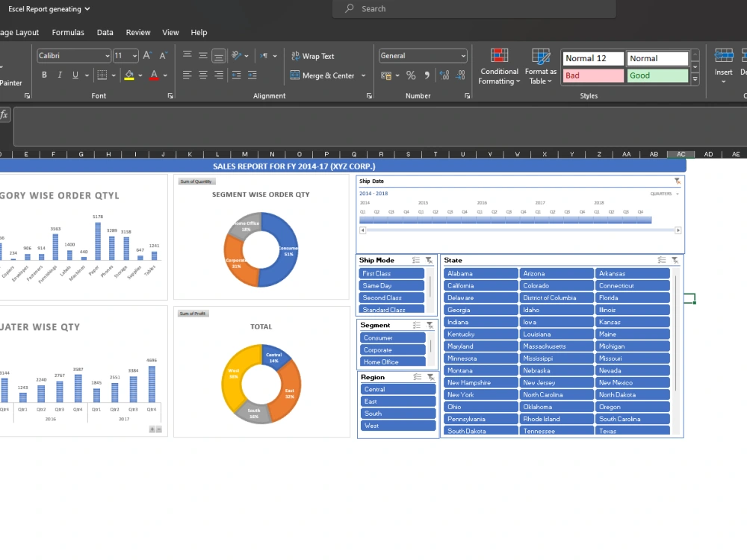Select Central in the Region slicer
The width and height of the screenshot is (747, 560).
click(397, 389)
